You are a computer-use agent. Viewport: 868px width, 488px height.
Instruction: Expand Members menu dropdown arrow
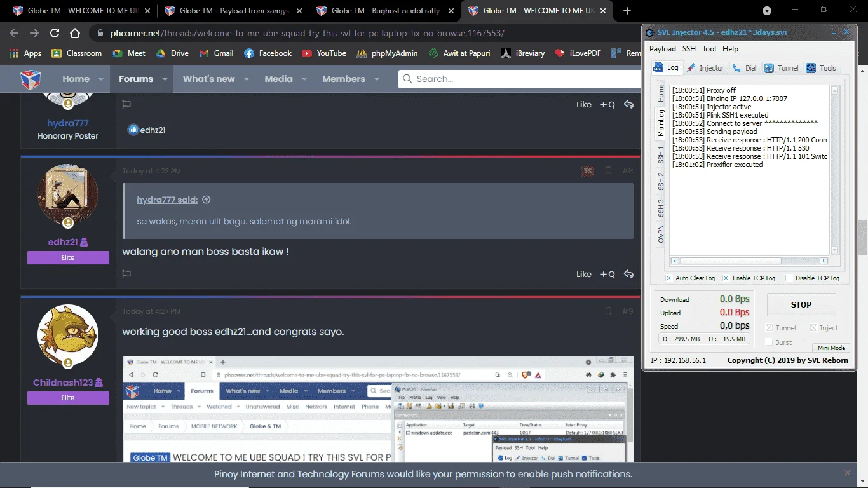377,79
